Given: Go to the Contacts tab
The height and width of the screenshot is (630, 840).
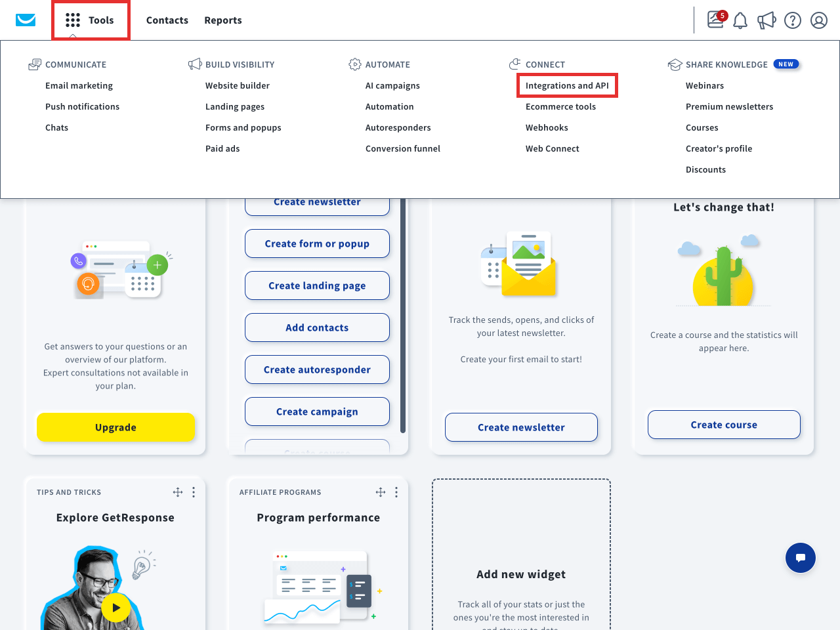Looking at the screenshot, I should pos(167,20).
